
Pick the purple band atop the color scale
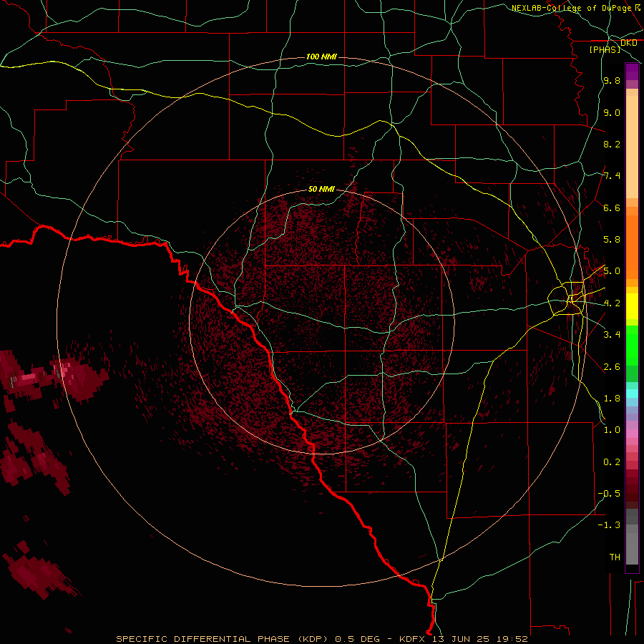coord(632,72)
